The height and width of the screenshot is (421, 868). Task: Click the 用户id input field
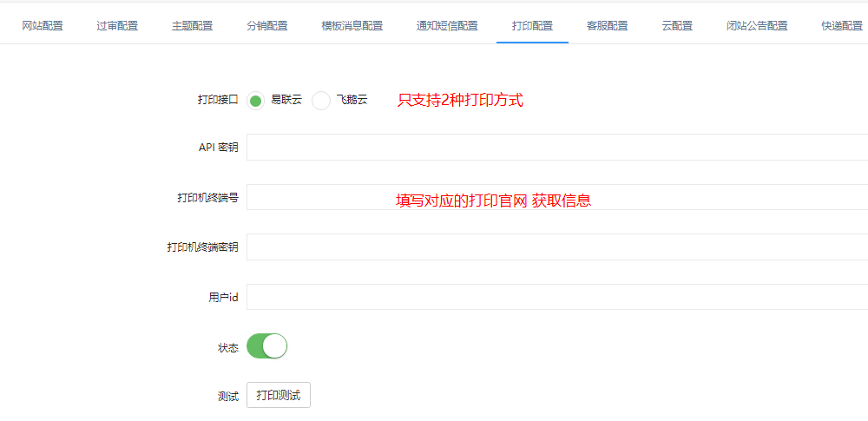557,297
